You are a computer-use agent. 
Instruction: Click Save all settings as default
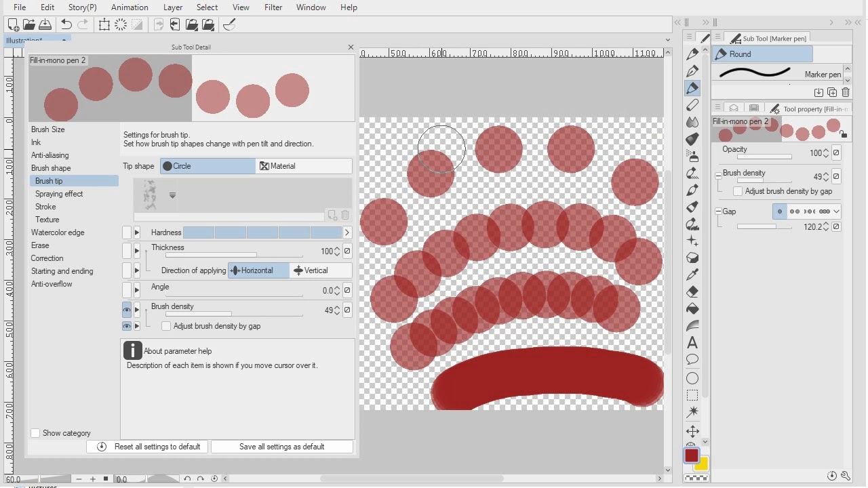point(281,447)
